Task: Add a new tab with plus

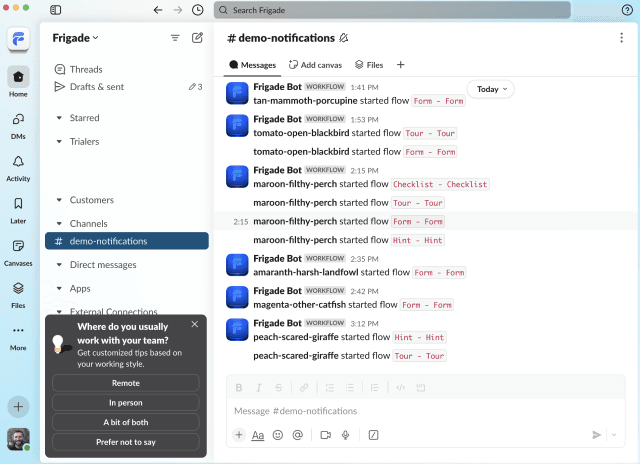Action: point(400,65)
